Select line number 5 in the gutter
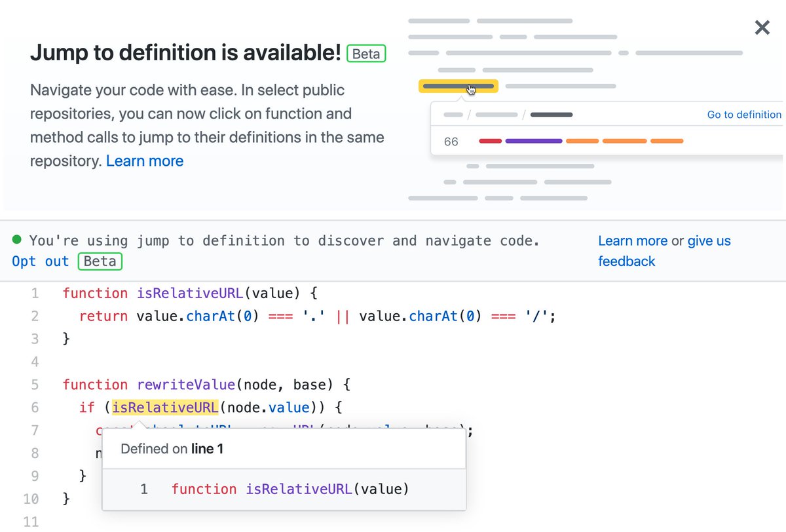786x532 pixels. tap(35, 385)
